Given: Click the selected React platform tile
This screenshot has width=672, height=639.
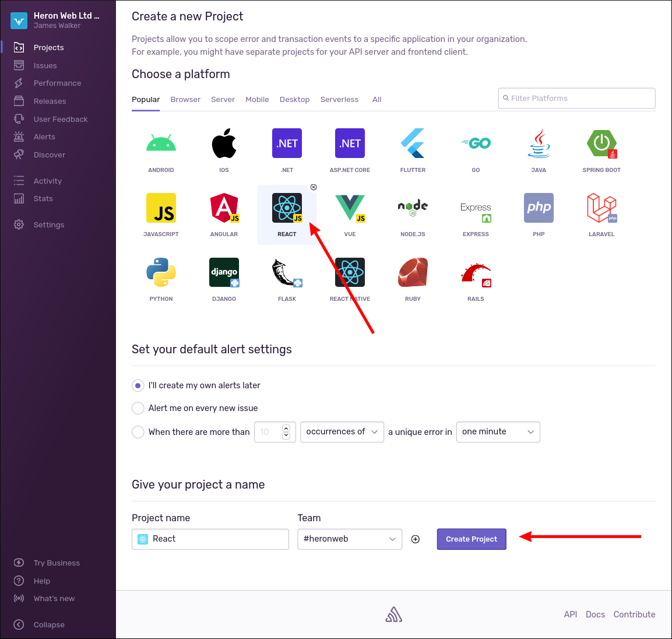Looking at the screenshot, I should [x=287, y=215].
